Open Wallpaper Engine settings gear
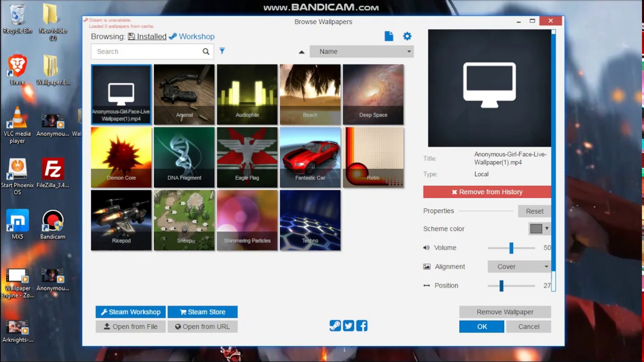Image resolution: width=644 pixels, height=362 pixels. [x=407, y=36]
